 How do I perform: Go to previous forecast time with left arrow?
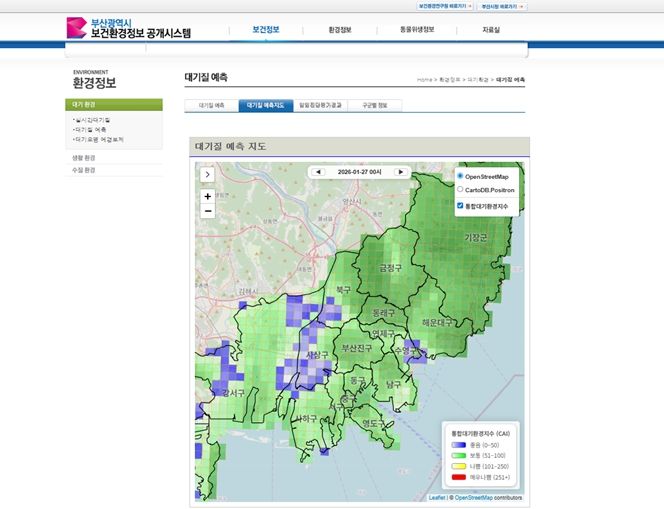coord(319,172)
